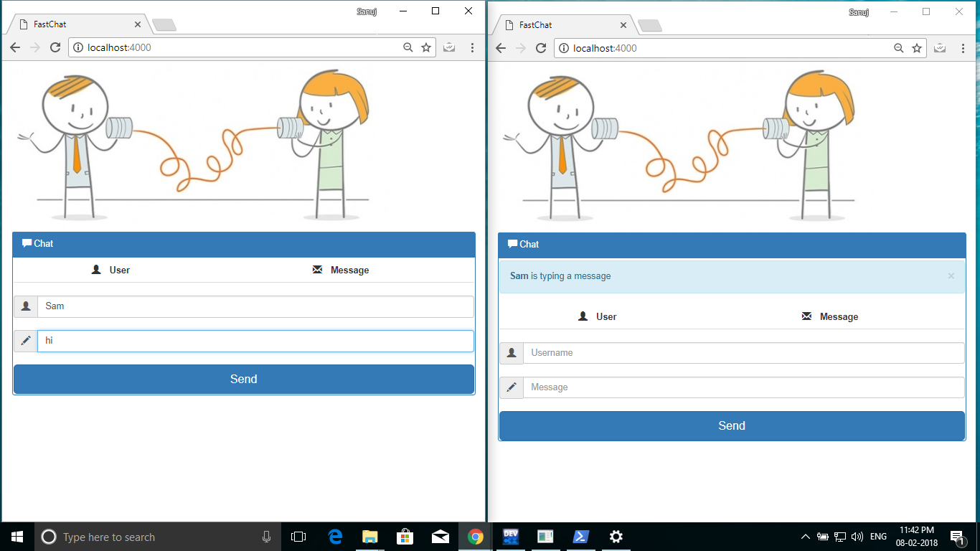
Task: Open Chrome menu dots in right window
Action: click(963, 48)
